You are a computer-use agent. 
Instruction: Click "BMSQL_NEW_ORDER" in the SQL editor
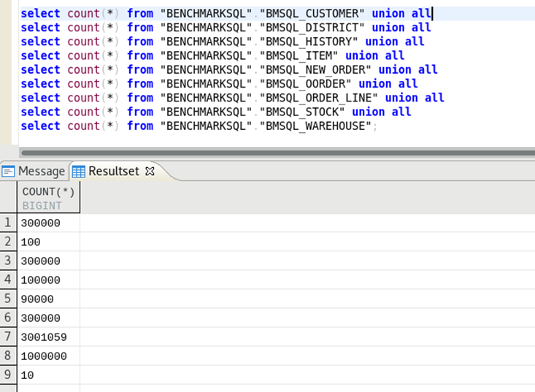coord(315,69)
